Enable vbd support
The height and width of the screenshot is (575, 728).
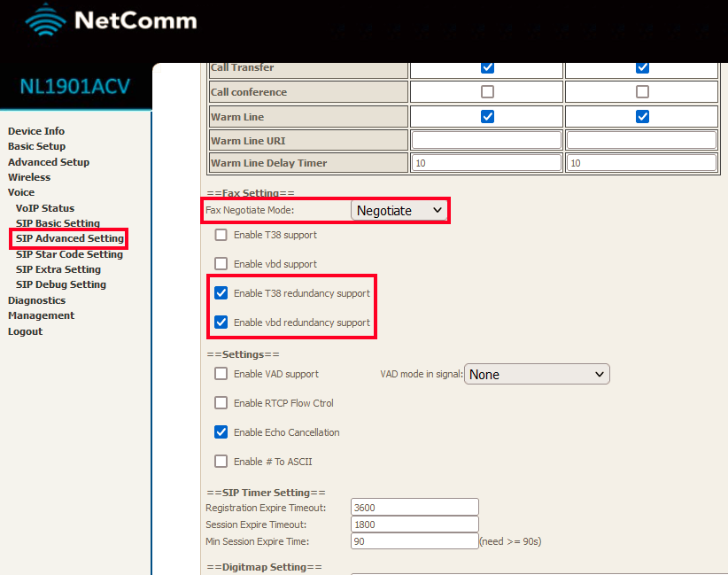coord(221,263)
